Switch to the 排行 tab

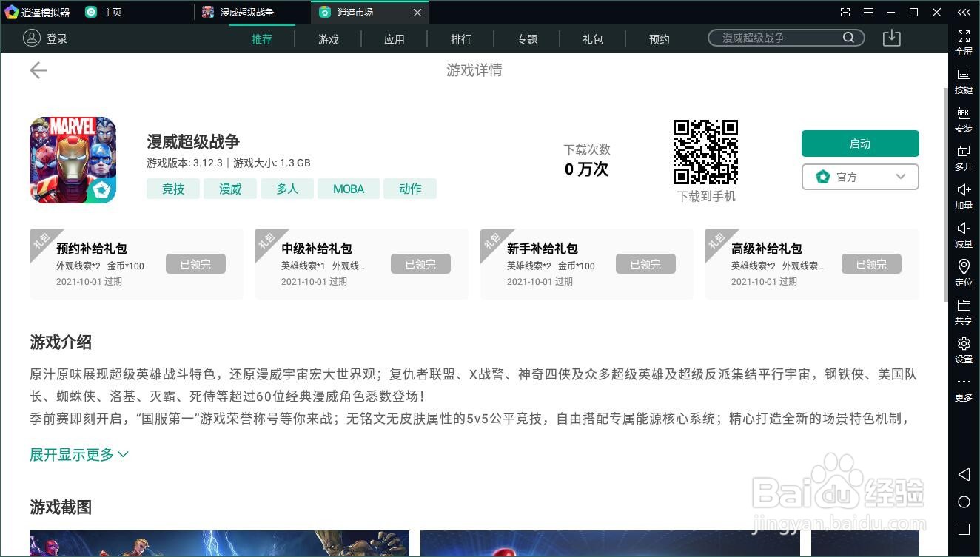tap(461, 38)
